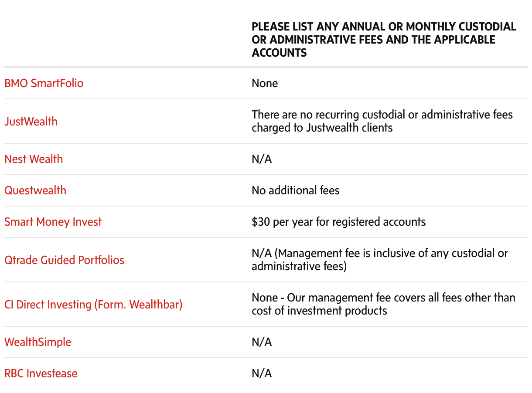Select the "None" cell for BMO SmartFolio

pyautogui.click(x=265, y=83)
